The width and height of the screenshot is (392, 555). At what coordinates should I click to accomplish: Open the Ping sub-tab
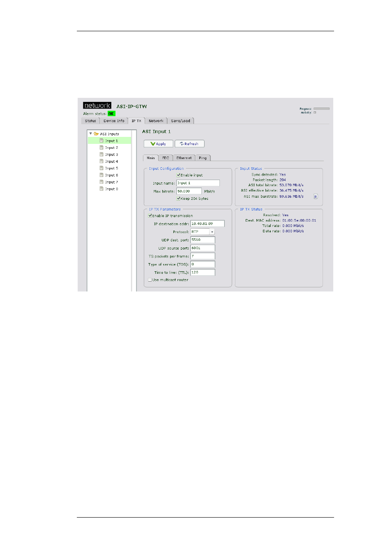tap(203, 158)
